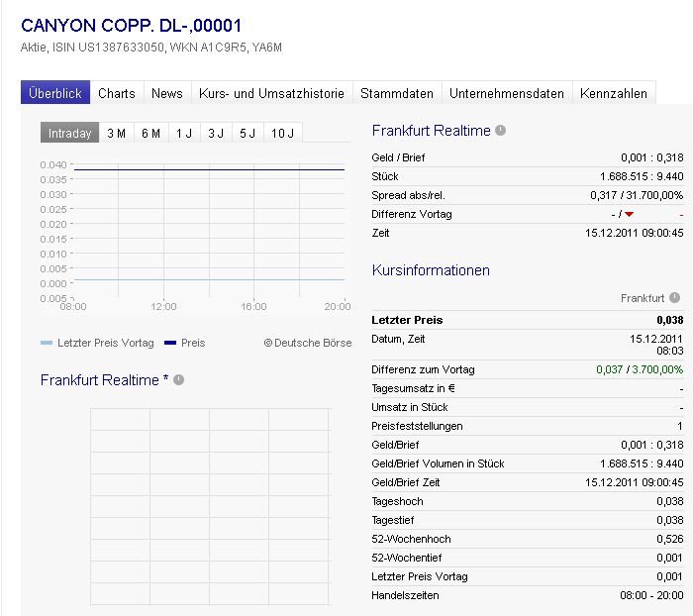Image resolution: width=693 pixels, height=616 pixels.
Task: Click info icon beside Frankfurt Realtime * heading
Action: (x=179, y=380)
